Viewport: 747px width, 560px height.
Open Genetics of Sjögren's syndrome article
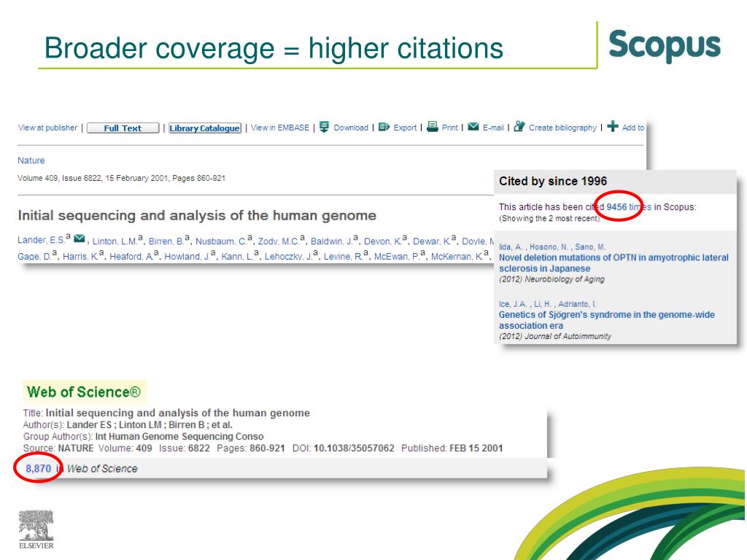tap(606, 320)
